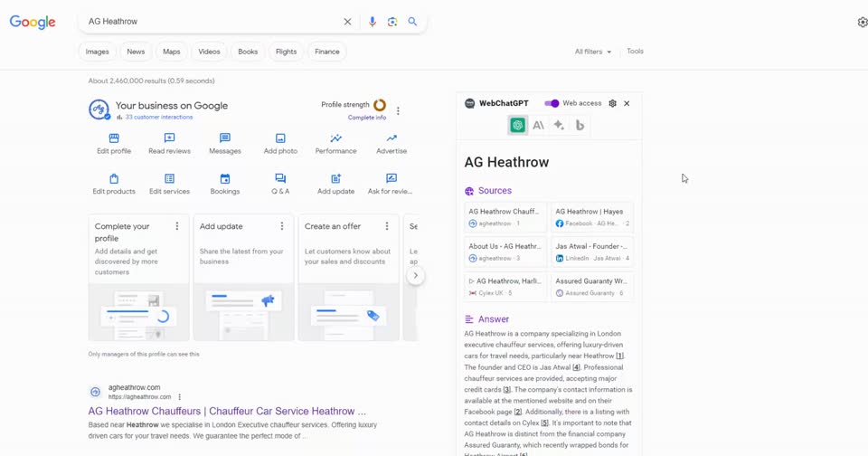
Task: Choose Add update shortcut icon
Action: 336,179
